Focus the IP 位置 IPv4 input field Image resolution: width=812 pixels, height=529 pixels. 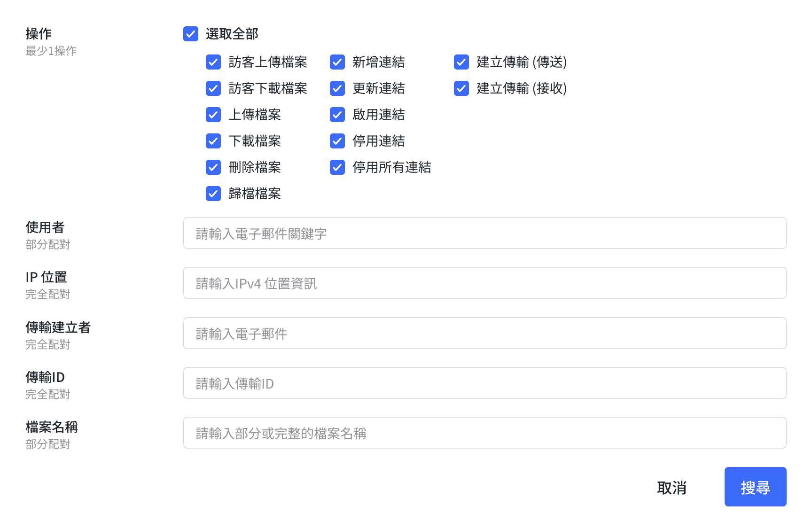485,283
